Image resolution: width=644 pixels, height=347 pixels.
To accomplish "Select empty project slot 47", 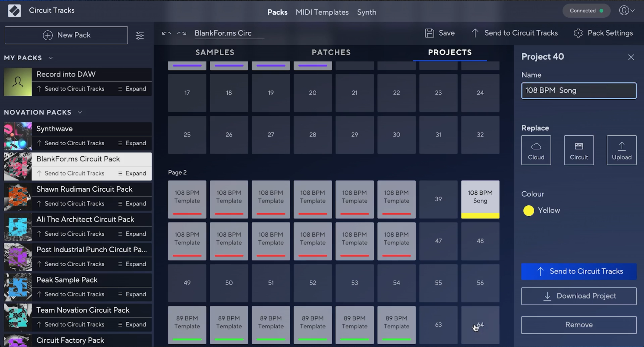I will click(x=438, y=241).
